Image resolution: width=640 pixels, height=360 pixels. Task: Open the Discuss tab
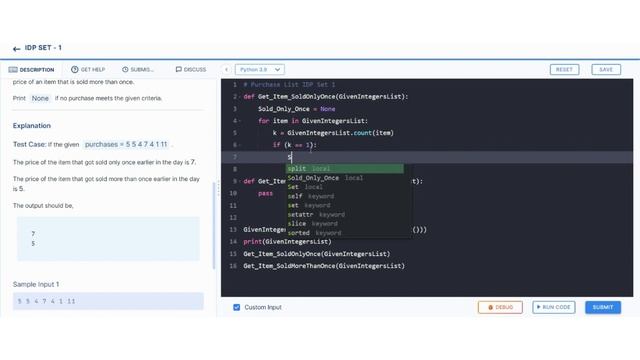[x=191, y=70]
